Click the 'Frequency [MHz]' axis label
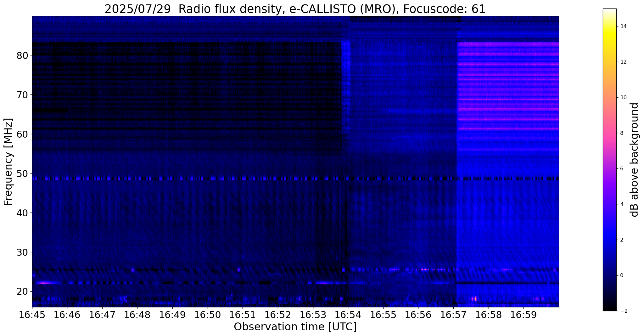The width and height of the screenshot is (644, 336). 8,162
